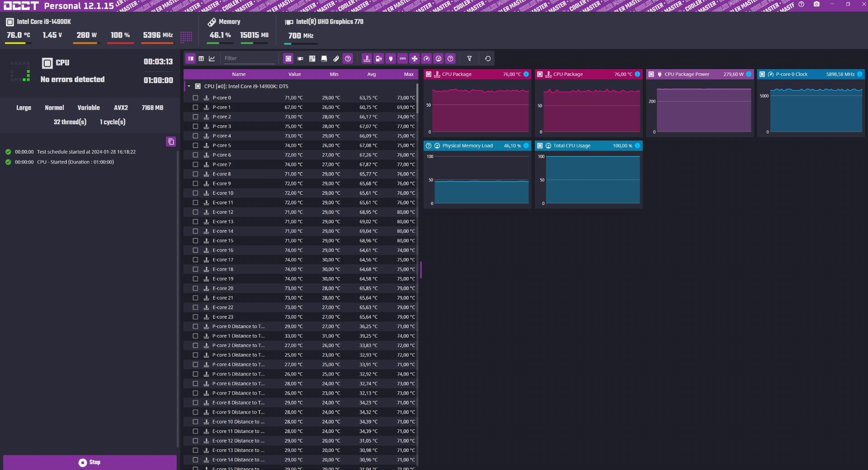The image size is (868, 470).
Task: Sort the sensor table by Min column
Action: 334,74
